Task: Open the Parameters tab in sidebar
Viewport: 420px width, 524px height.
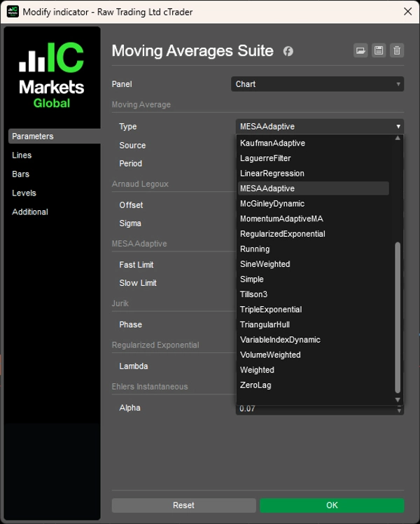Action: (x=55, y=136)
